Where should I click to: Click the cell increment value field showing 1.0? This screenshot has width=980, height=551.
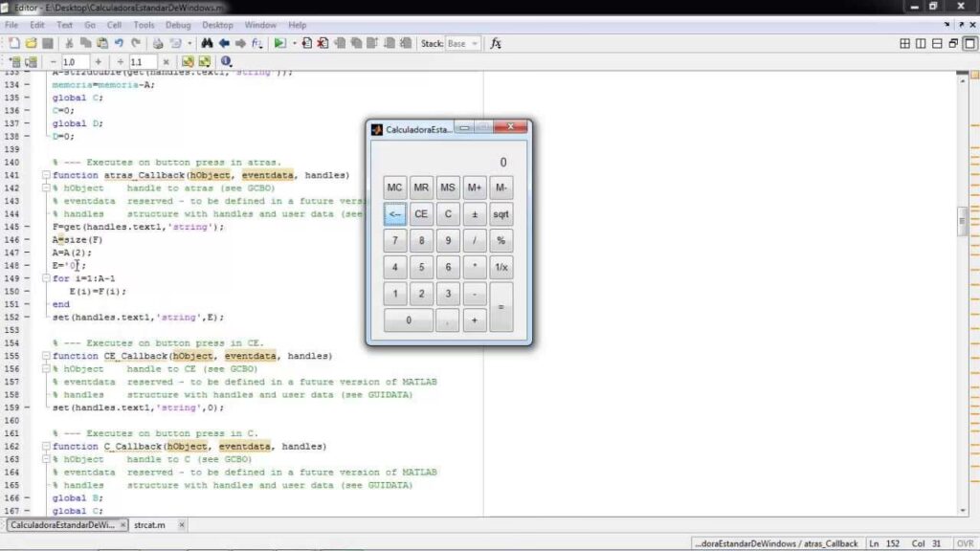73,61
